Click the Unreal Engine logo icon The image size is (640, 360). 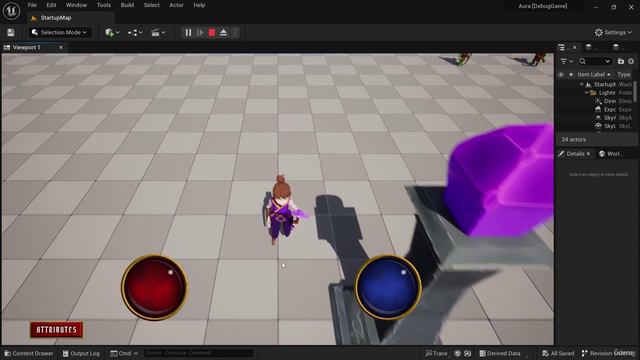point(11,11)
